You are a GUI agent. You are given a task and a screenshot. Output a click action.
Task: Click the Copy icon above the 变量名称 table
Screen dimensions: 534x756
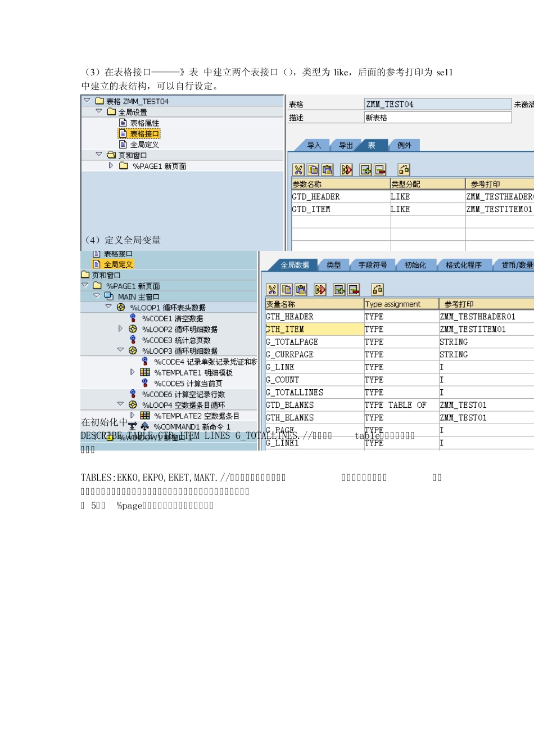tap(287, 290)
